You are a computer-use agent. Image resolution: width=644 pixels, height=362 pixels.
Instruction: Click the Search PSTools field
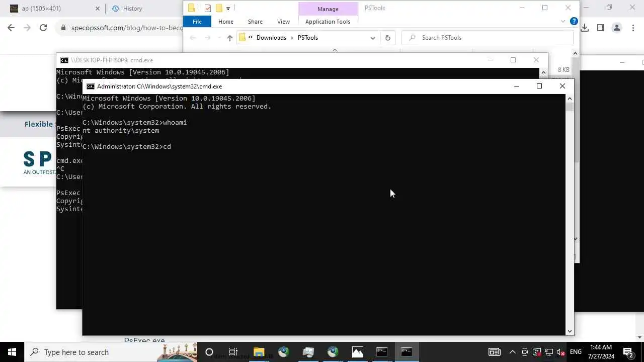coord(488,38)
